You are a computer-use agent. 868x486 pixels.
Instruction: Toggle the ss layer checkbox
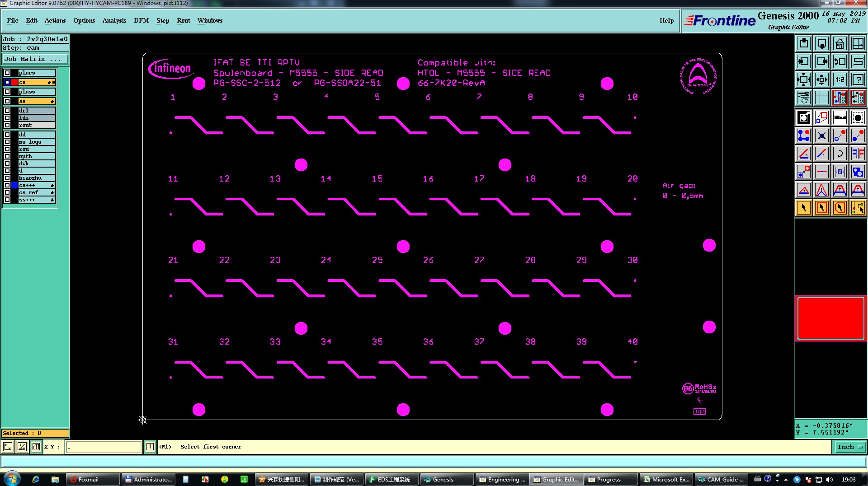[7, 101]
